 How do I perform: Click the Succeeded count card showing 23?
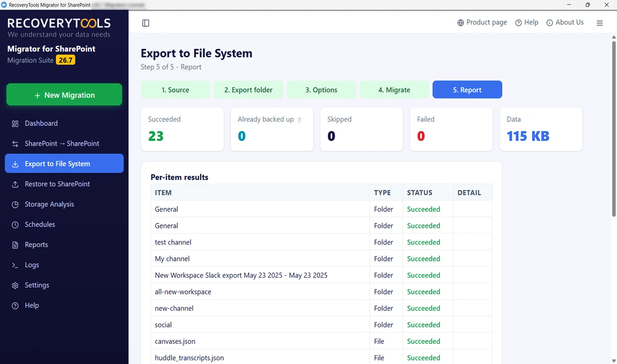[182, 129]
